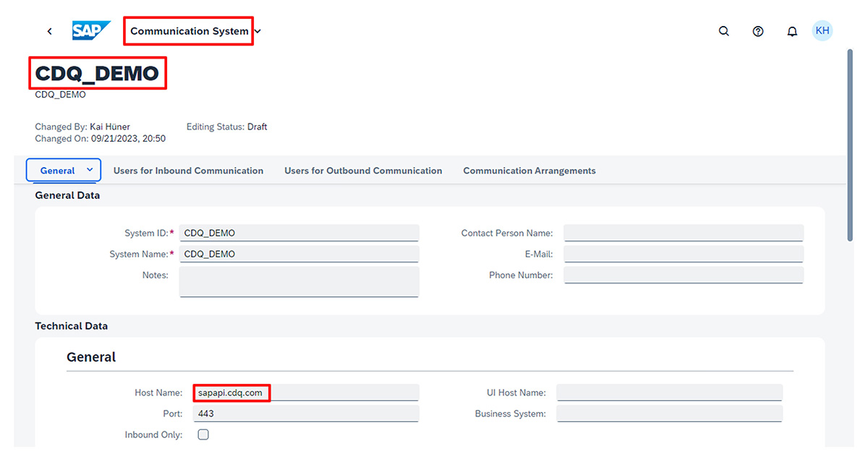Click the Business System field
Image resolution: width=868 pixels, height=459 pixels.
click(x=669, y=413)
